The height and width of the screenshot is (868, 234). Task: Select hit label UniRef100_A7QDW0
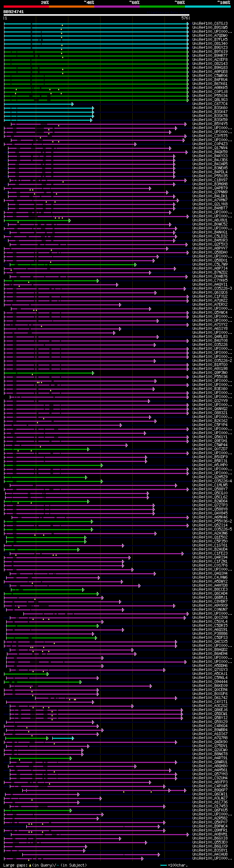tap(210, 36)
